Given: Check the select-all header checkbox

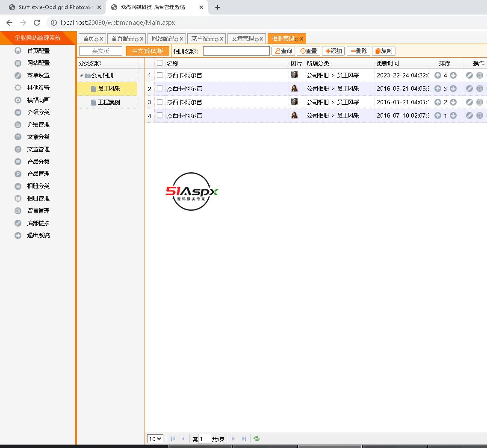Looking at the screenshot, I should (x=160, y=63).
